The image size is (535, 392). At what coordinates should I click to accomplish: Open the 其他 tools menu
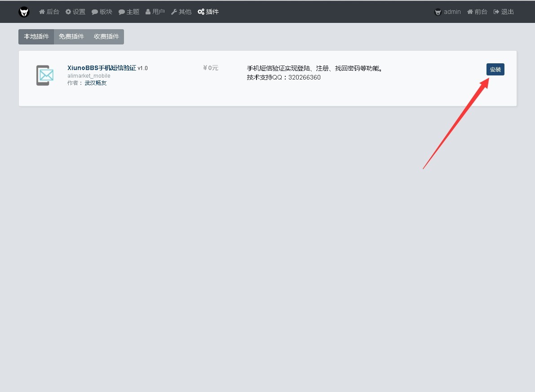(181, 12)
